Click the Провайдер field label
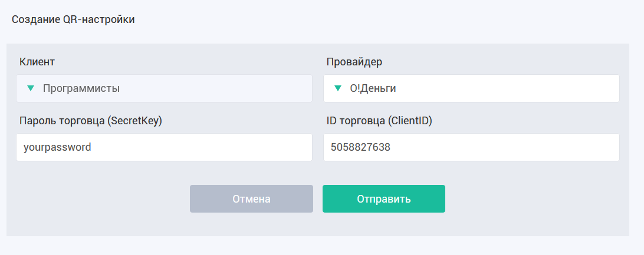This screenshot has width=644, height=255. click(354, 62)
